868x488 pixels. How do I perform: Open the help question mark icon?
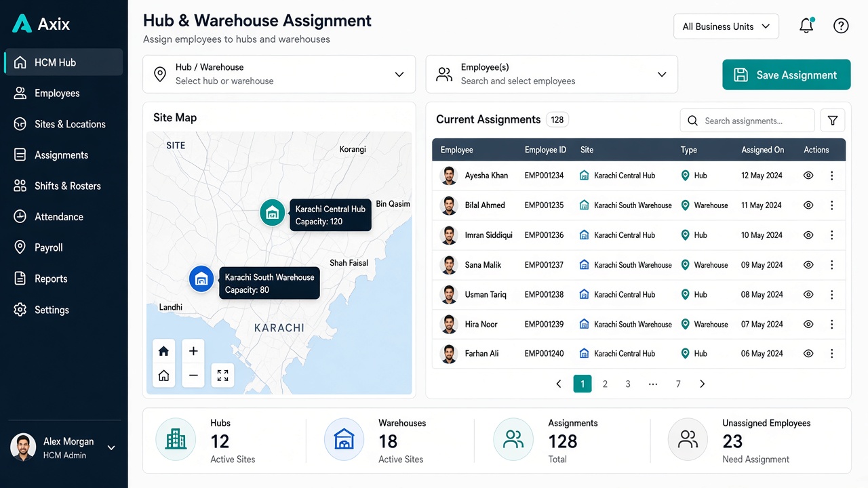(x=841, y=26)
